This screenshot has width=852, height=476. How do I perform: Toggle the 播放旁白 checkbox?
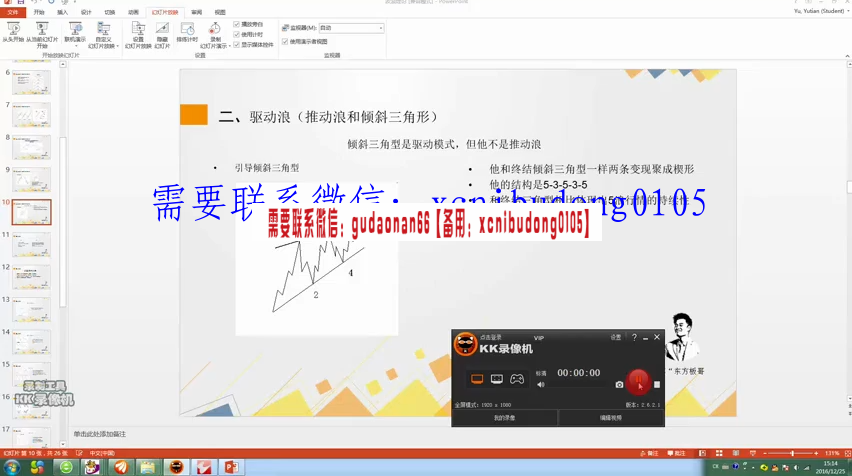[x=237, y=24]
